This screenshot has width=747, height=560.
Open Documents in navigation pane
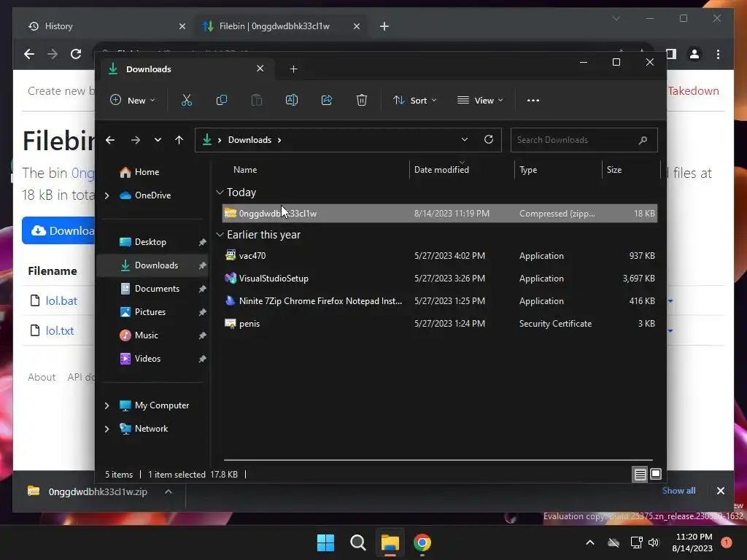(157, 289)
